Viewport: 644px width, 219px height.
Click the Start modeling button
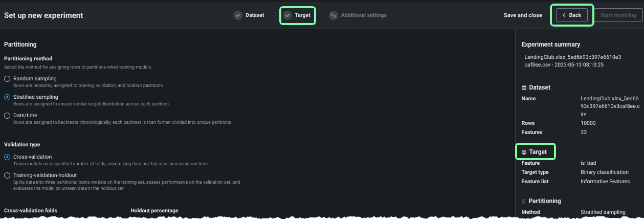pyautogui.click(x=618, y=15)
